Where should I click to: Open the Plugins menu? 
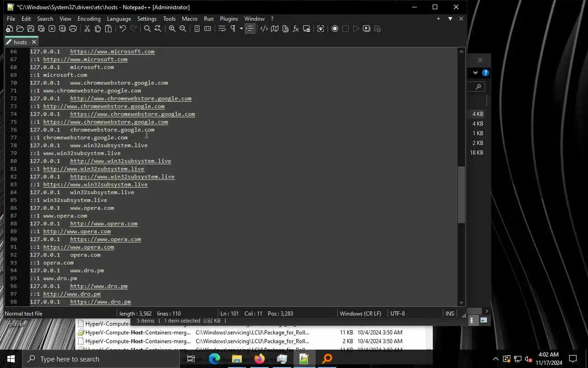pyautogui.click(x=229, y=19)
